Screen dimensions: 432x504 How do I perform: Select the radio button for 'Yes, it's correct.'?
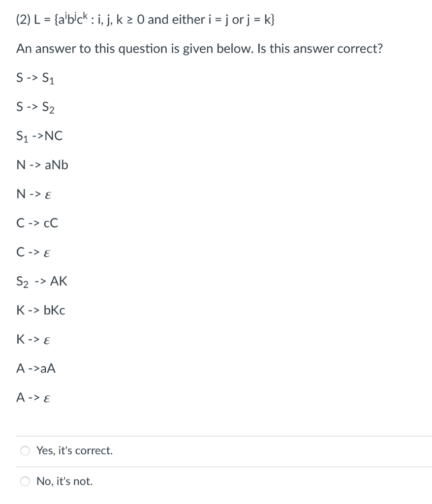pos(25,450)
